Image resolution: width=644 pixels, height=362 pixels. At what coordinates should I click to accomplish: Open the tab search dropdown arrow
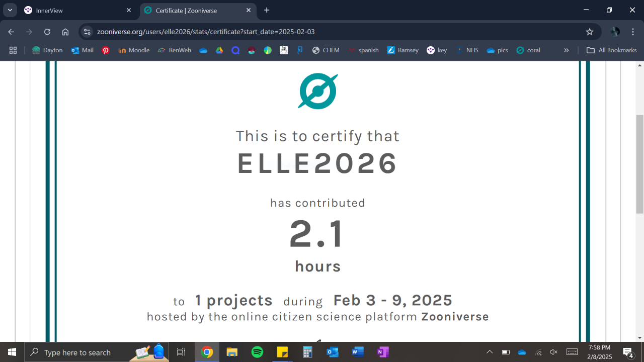click(x=10, y=10)
